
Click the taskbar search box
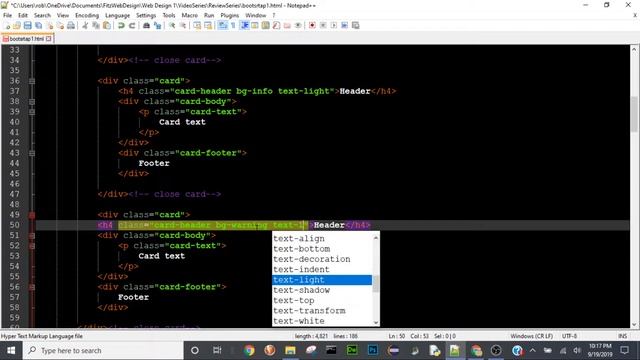[103, 351]
